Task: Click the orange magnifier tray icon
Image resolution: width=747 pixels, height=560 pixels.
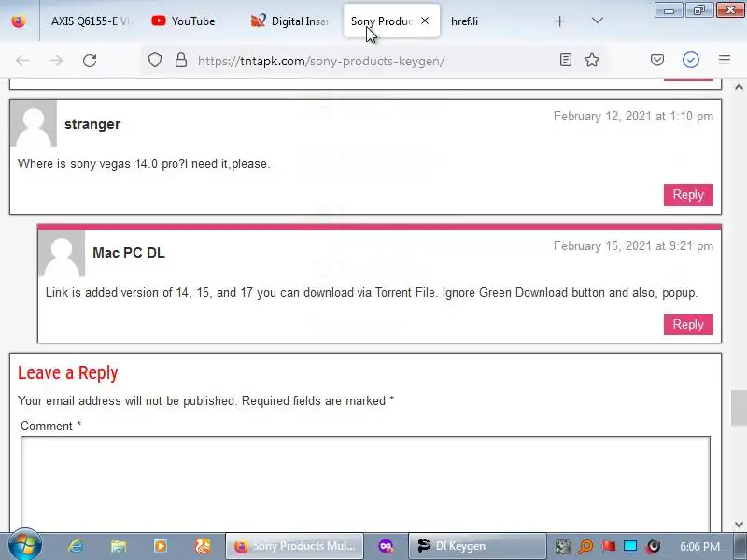Action: click(x=585, y=546)
